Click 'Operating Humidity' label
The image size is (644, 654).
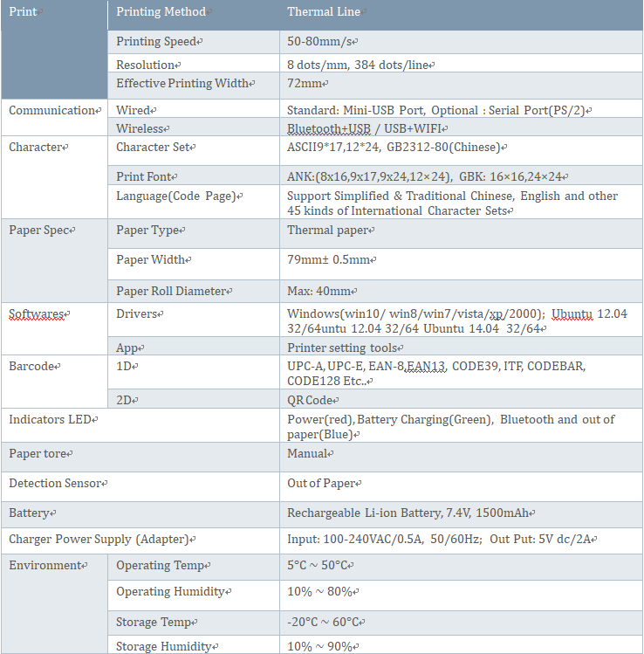pos(170,592)
